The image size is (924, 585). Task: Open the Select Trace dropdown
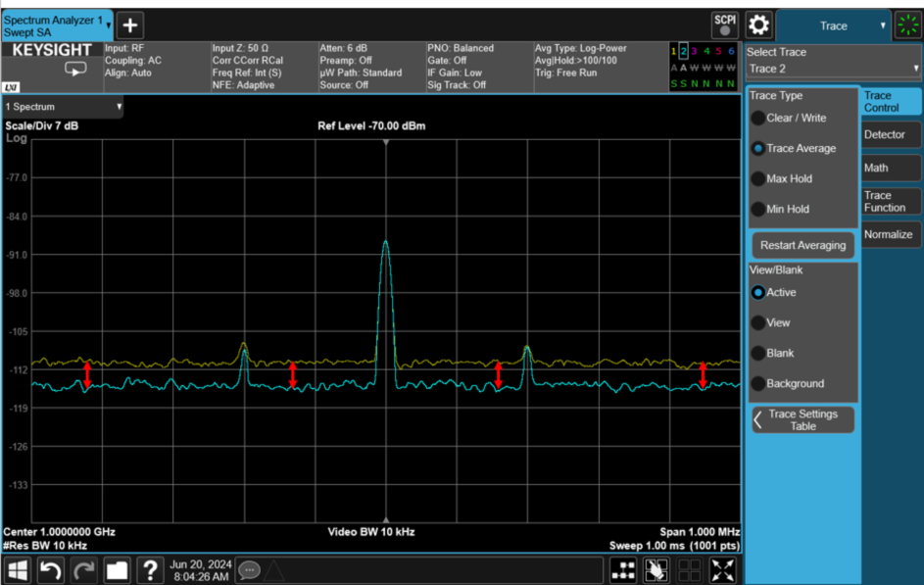(833, 69)
